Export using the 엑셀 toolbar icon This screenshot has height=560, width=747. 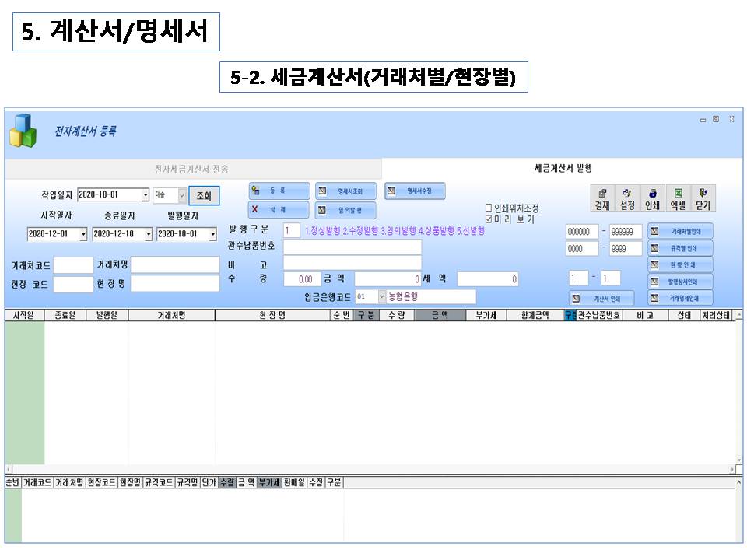[x=678, y=198]
